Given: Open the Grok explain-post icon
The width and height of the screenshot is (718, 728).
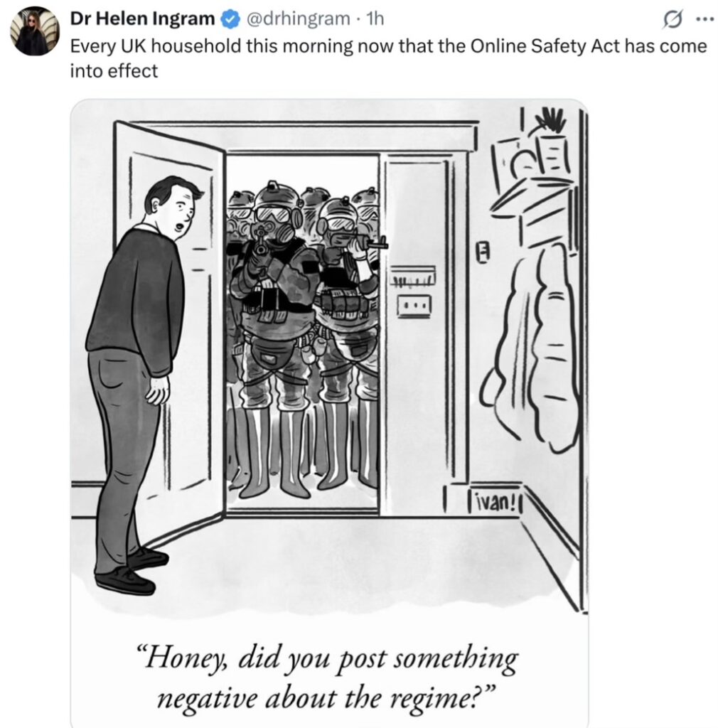Looking at the screenshot, I should [x=672, y=20].
